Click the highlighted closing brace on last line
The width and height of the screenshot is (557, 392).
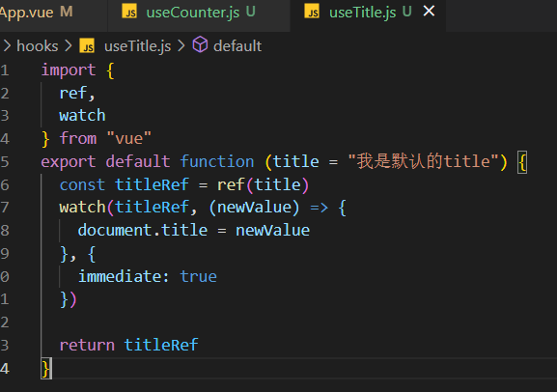pyautogui.click(x=46, y=369)
